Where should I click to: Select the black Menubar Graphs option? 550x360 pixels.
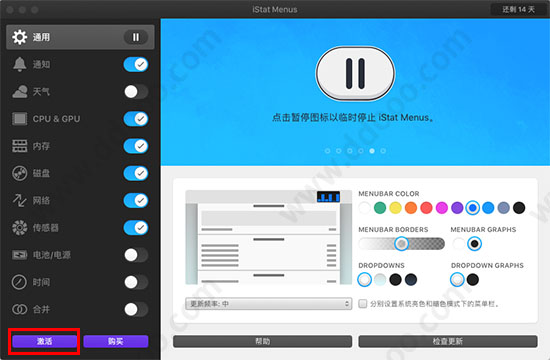coord(474,244)
